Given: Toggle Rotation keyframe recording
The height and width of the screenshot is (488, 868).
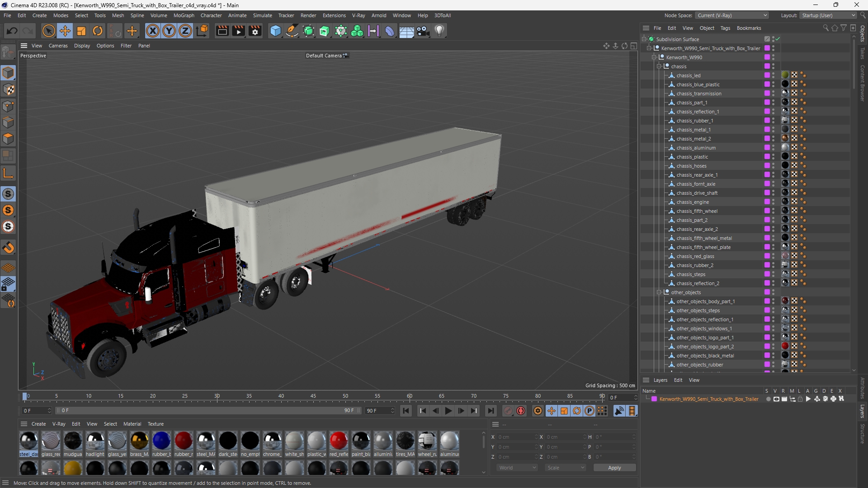Looking at the screenshot, I should pyautogui.click(x=577, y=411).
